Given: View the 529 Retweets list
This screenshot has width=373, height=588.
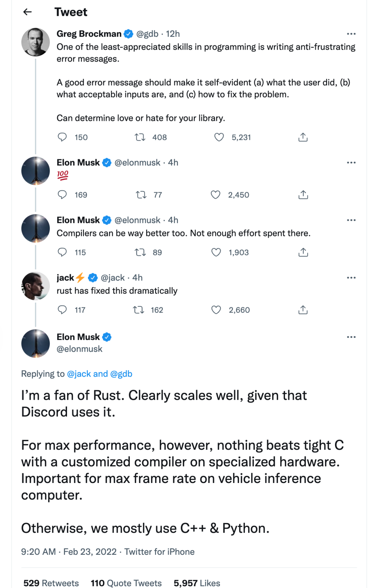Looking at the screenshot, I should 51,583.
